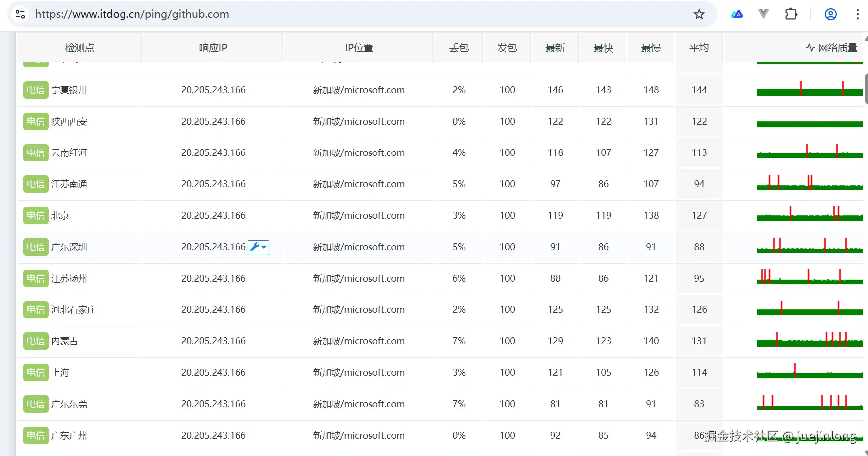Viewport: 868px width, 456px height.
Task: Click the 平均 column header
Action: (699, 47)
